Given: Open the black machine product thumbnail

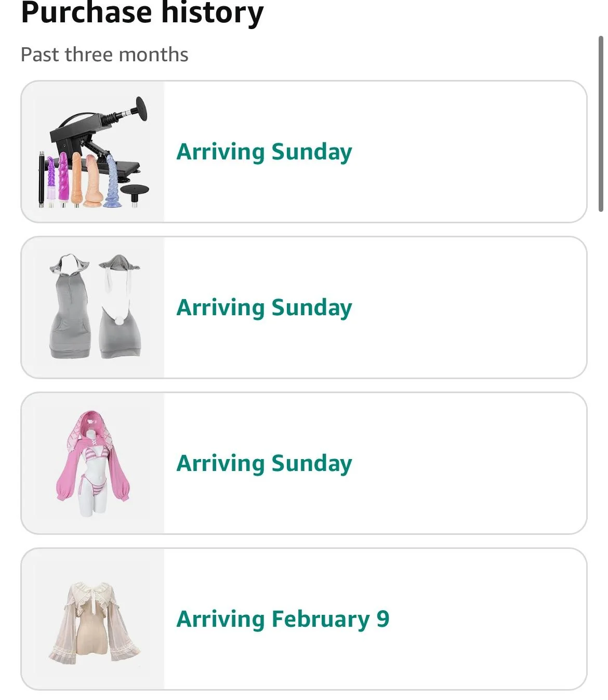Looking at the screenshot, I should pyautogui.click(x=94, y=152).
